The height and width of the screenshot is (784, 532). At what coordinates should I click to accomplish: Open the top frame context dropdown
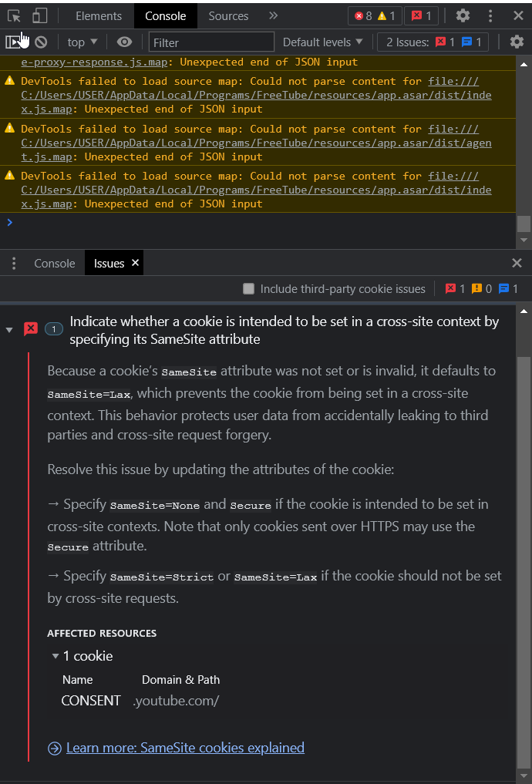(82, 42)
